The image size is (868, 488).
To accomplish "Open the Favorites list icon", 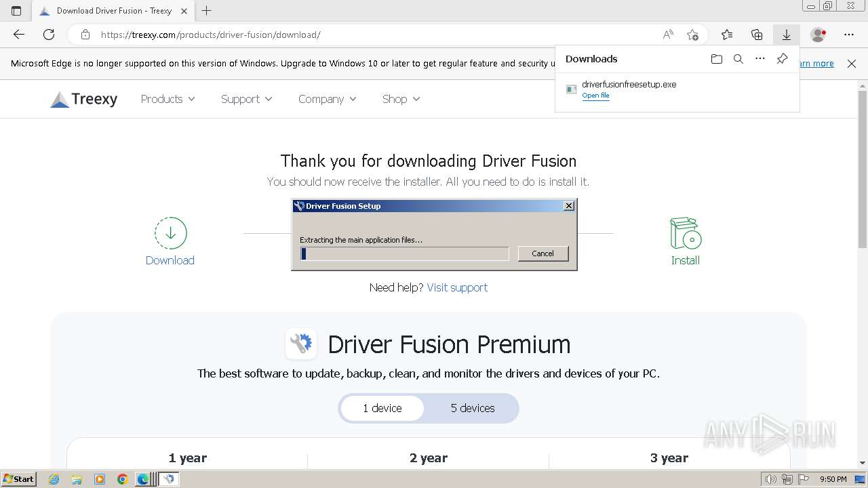I will pos(727,35).
